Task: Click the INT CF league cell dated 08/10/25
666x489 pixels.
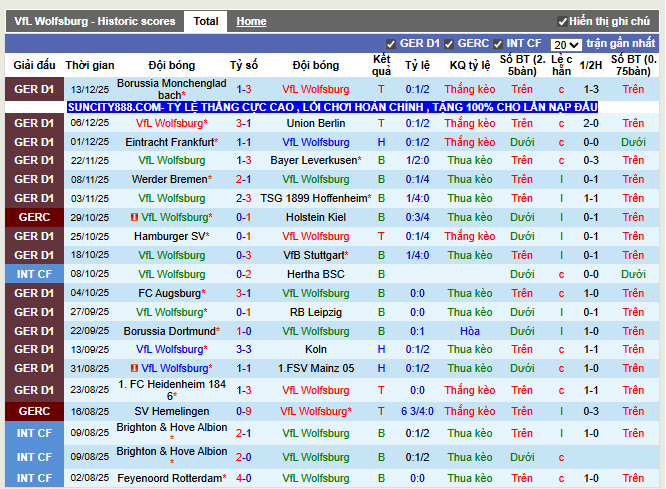Action: click(34, 274)
